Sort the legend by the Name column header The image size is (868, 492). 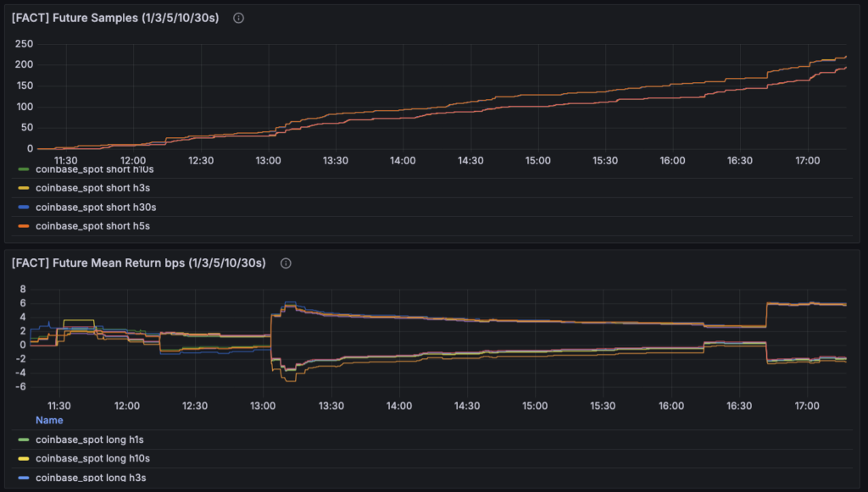(49, 420)
